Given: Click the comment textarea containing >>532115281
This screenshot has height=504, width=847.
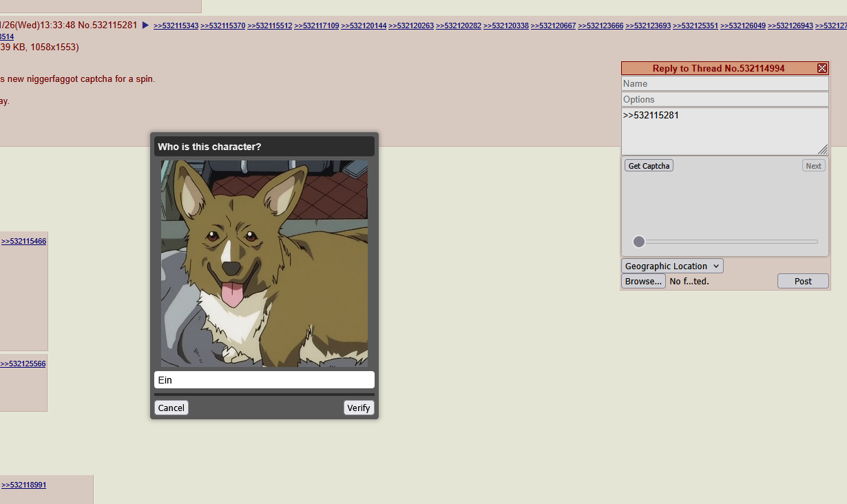Looking at the screenshot, I should [x=725, y=131].
